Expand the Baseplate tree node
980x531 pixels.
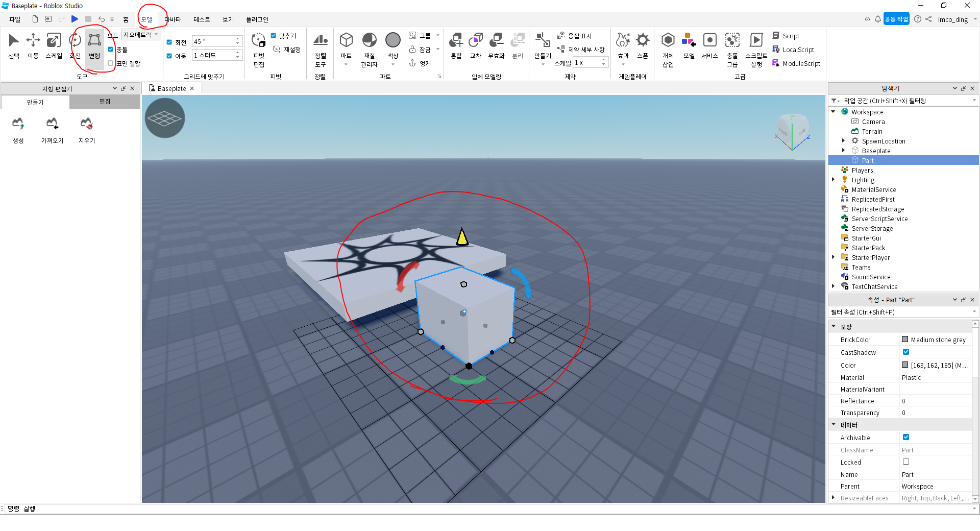[843, 151]
